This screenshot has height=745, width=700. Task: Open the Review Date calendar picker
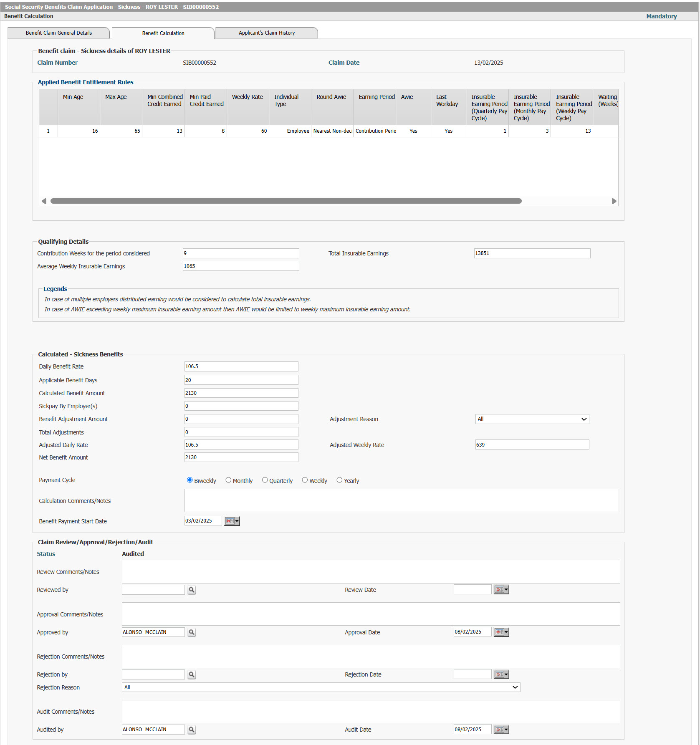click(501, 590)
